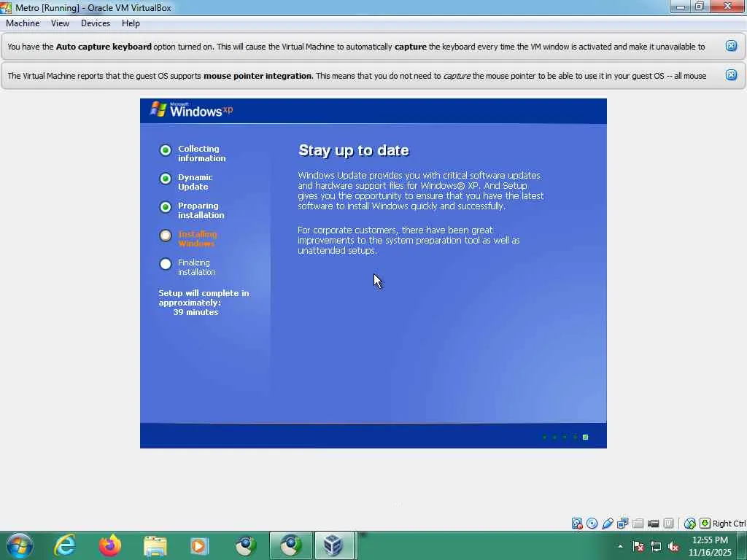Show hidden system tray icons arrow
747x560 pixels.
620,546
